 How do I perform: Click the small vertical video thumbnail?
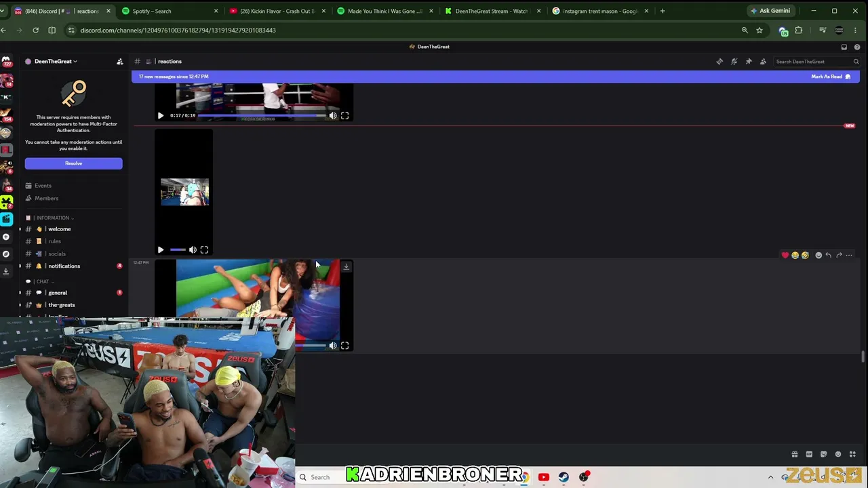pyautogui.click(x=184, y=192)
